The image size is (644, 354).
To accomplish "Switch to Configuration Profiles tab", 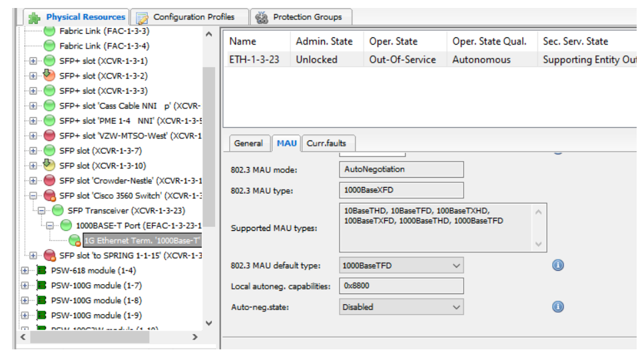I will pyautogui.click(x=189, y=17).
